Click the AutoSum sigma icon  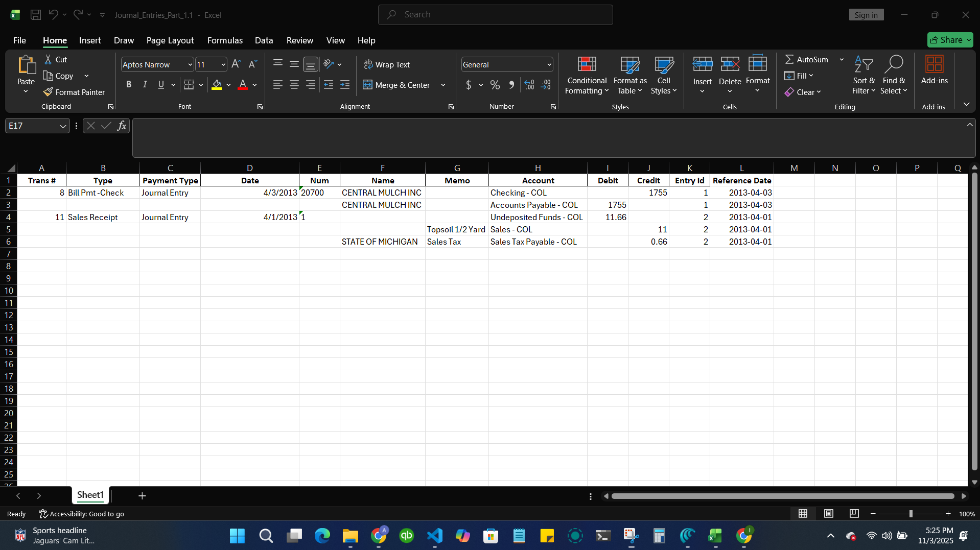pos(789,59)
